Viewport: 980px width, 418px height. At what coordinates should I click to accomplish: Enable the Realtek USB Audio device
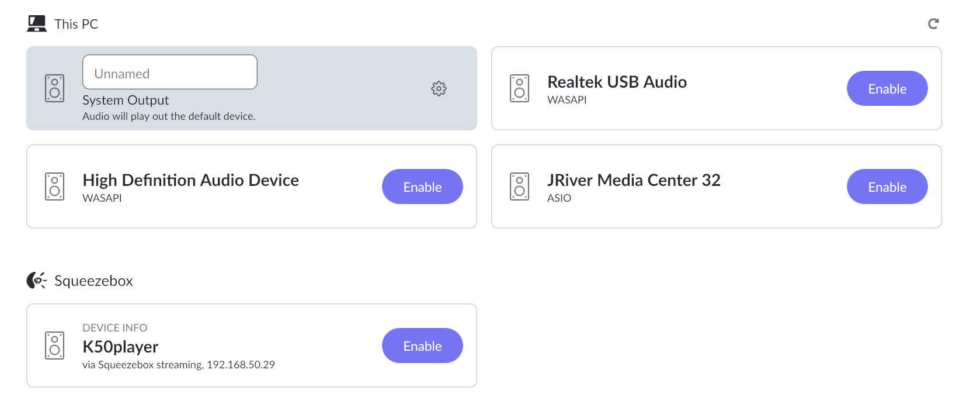click(x=887, y=88)
